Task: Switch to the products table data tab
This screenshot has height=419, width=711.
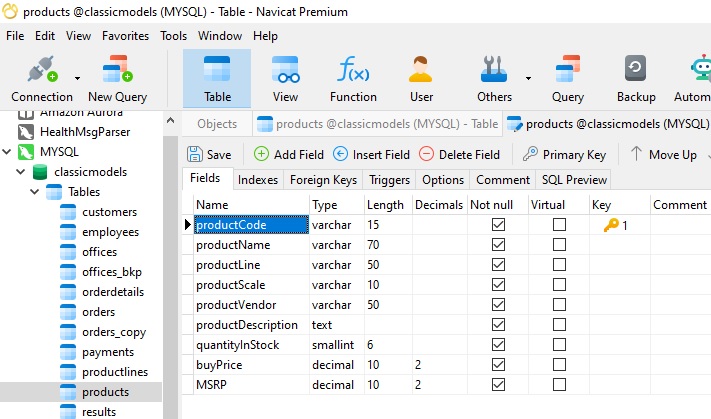Action: [x=377, y=124]
